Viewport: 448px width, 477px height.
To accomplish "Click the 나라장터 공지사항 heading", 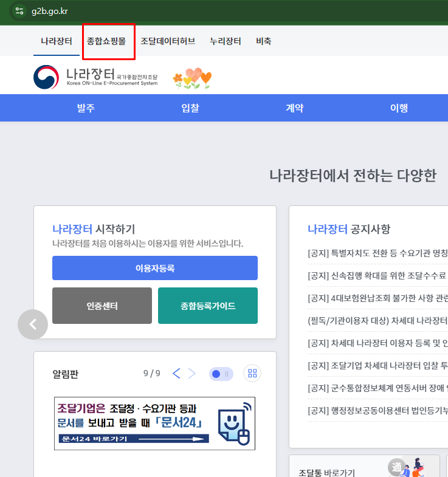I will pyautogui.click(x=349, y=229).
